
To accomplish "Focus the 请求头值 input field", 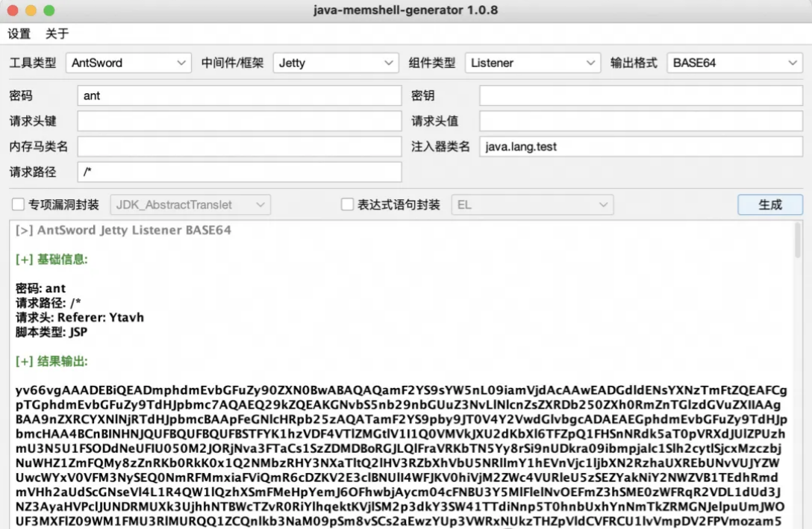I will [x=641, y=121].
